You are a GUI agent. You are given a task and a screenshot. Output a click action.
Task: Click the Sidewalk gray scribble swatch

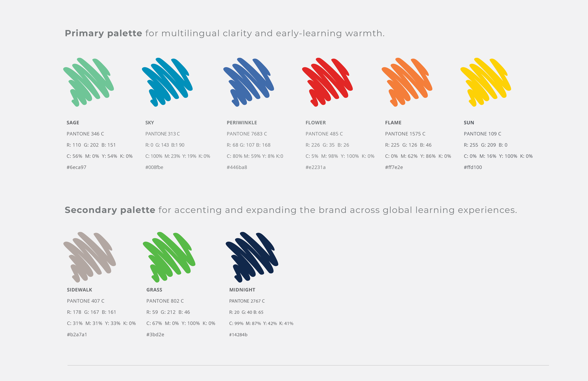90,257
